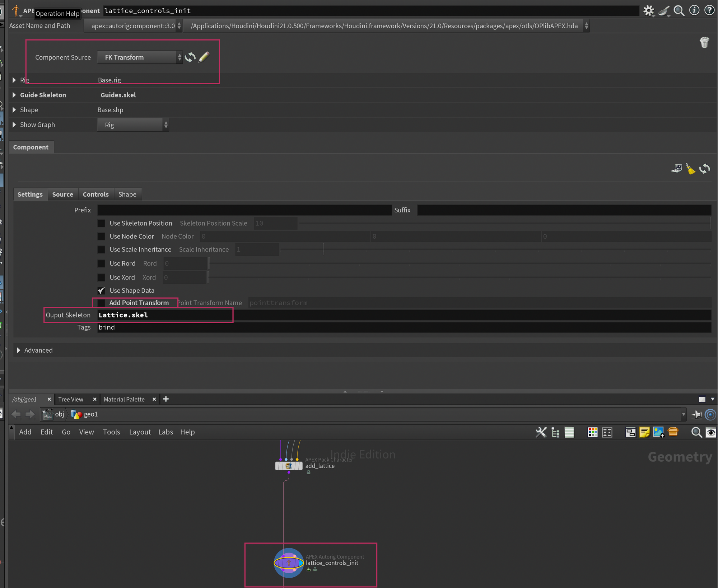Viewport: 718px width, 588px height.
Task: Click the gear settings icon in parameter header
Action: click(x=648, y=11)
